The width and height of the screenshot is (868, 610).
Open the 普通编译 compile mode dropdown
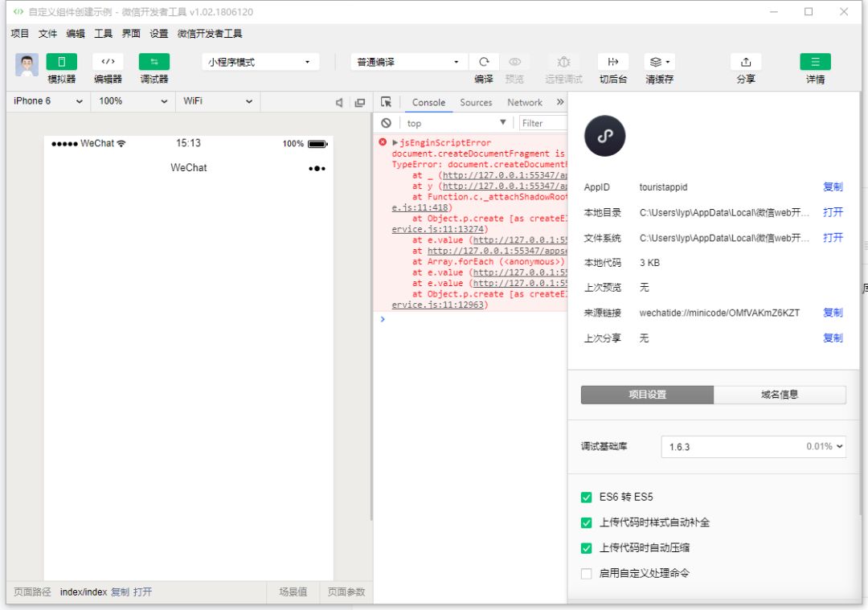(408, 62)
